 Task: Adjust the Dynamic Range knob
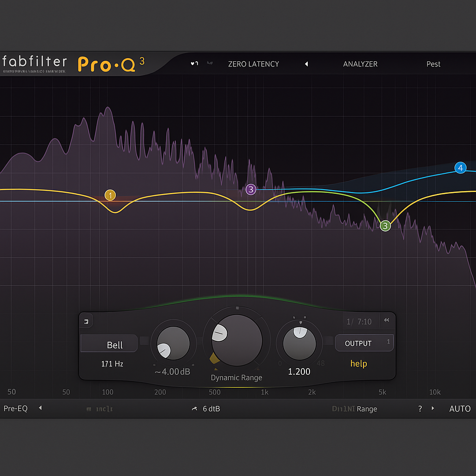(x=236, y=341)
